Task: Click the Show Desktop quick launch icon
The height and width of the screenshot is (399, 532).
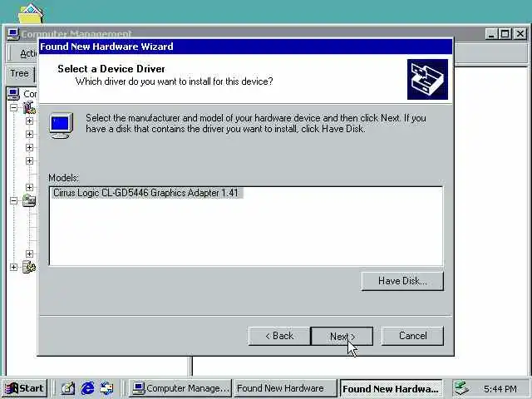Action: [68, 388]
